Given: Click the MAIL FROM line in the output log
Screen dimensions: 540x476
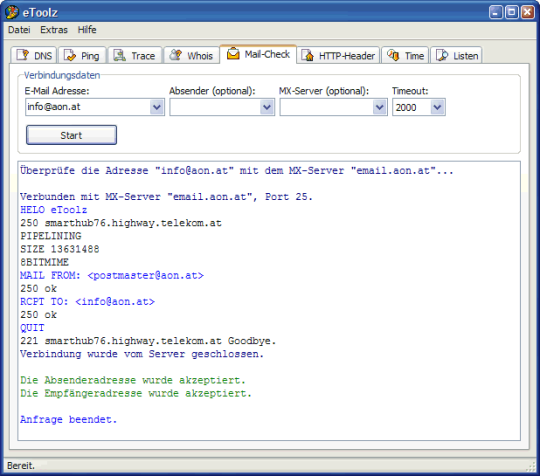Looking at the screenshot, I should tap(112, 276).
